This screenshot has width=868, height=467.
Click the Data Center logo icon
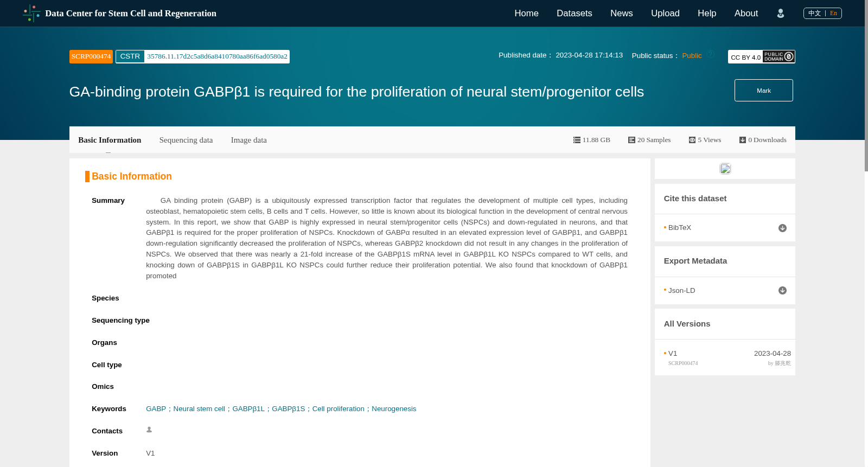pyautogui.click(x=31, y=13)
